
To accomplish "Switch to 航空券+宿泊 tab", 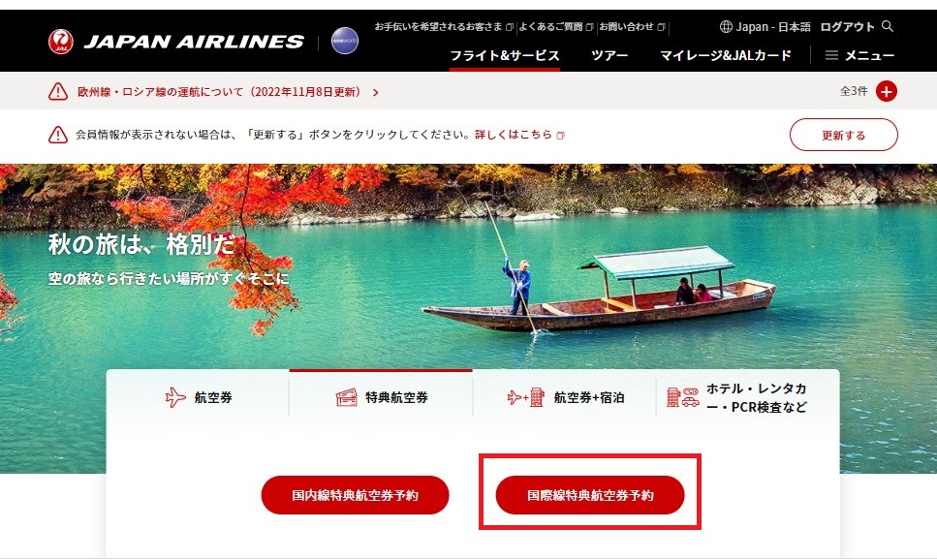I will (x=565, y=397).
